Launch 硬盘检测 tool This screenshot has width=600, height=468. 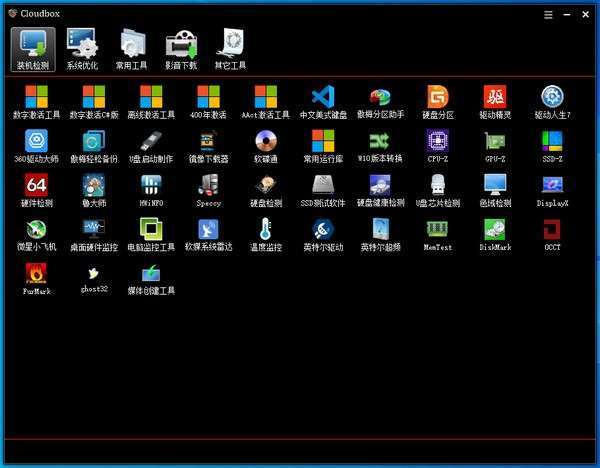coord(266,191)
